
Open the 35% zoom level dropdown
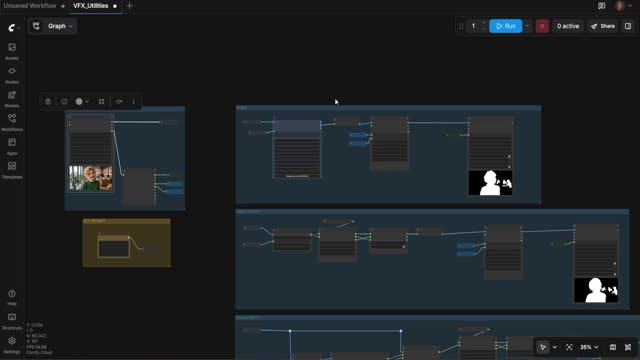pyautogui.click(x=589, y=347)
